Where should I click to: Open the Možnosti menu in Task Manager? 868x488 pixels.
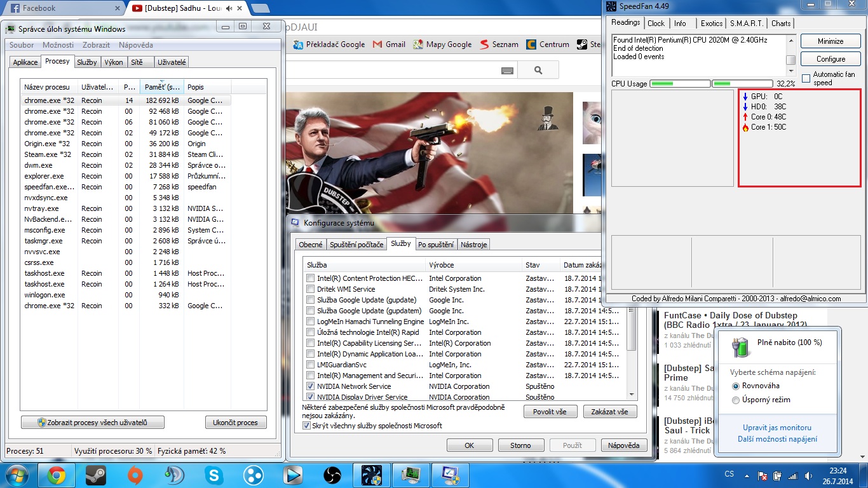tap(58, 45)
